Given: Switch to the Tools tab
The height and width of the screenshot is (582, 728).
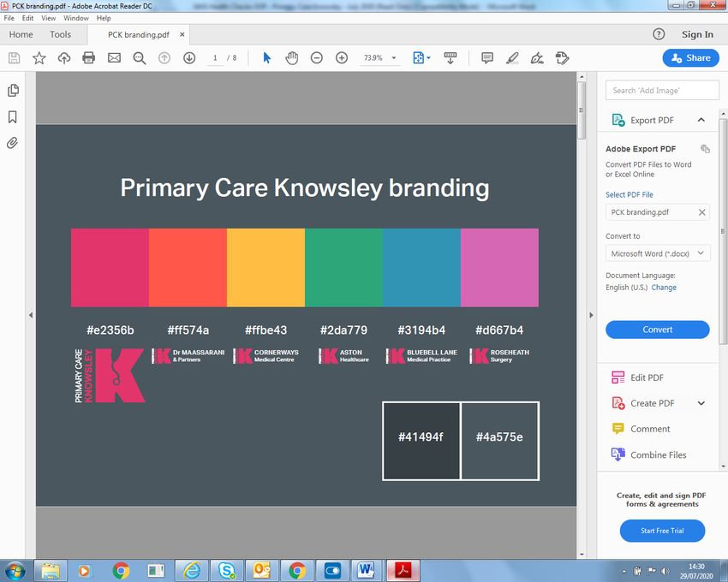Looking at the screenshot, I should point(60,34).
